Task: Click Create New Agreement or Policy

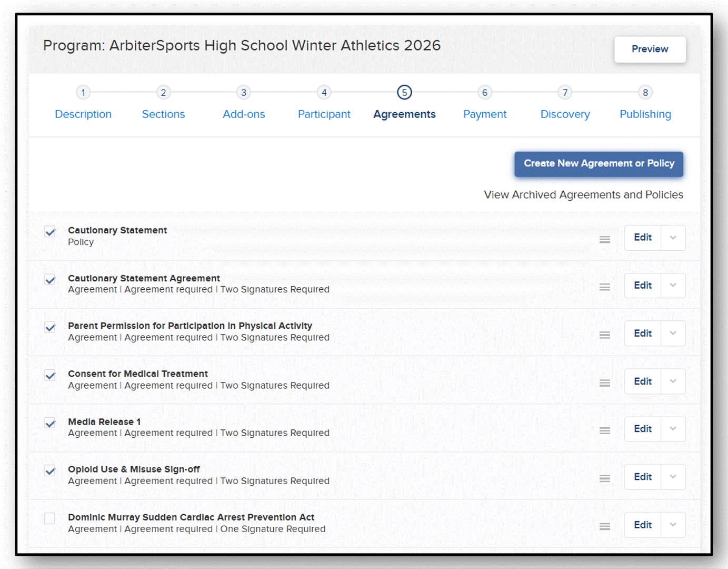Action: point(599,164)
